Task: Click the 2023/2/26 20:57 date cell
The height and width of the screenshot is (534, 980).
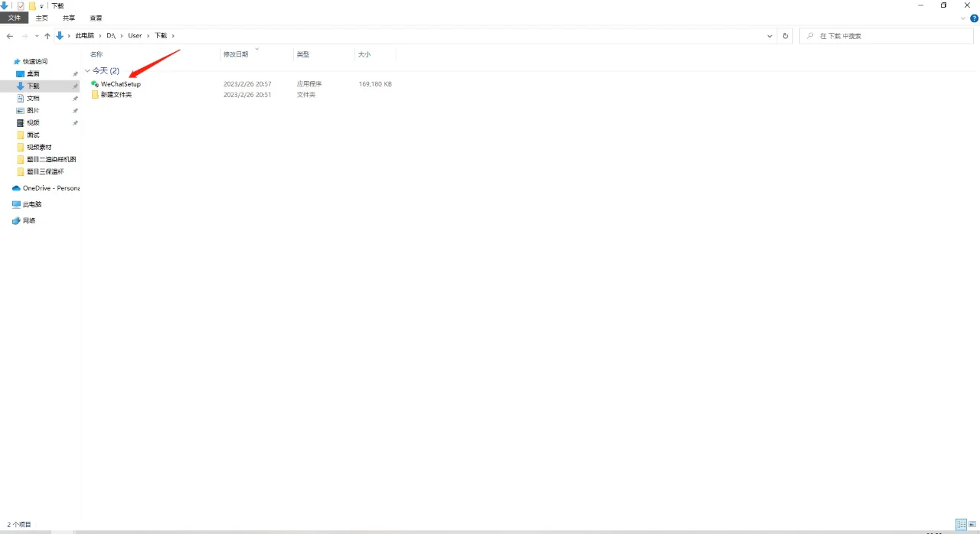Action: point(247,84)
